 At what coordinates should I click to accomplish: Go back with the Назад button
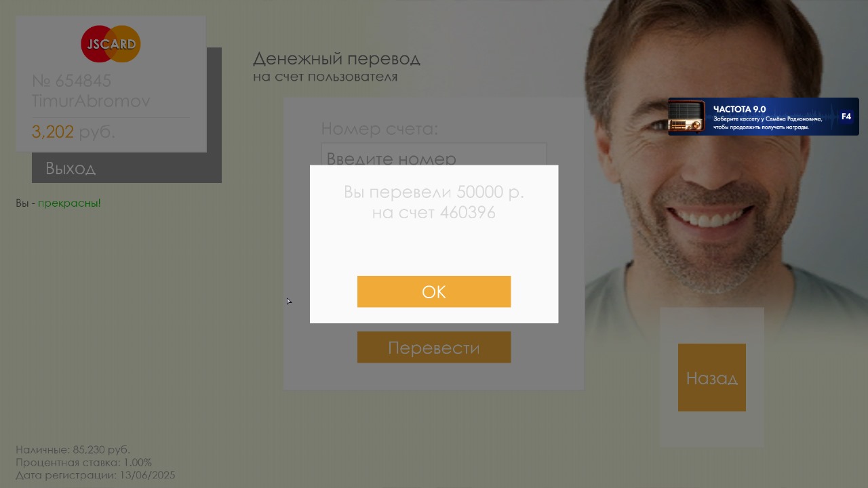click(712, 378)
